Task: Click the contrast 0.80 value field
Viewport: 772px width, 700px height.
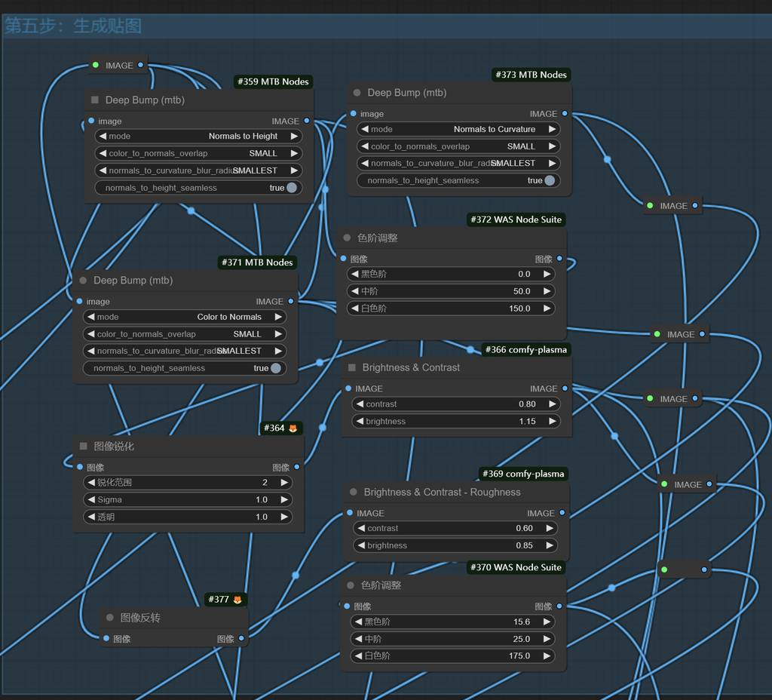Action: 455,404
